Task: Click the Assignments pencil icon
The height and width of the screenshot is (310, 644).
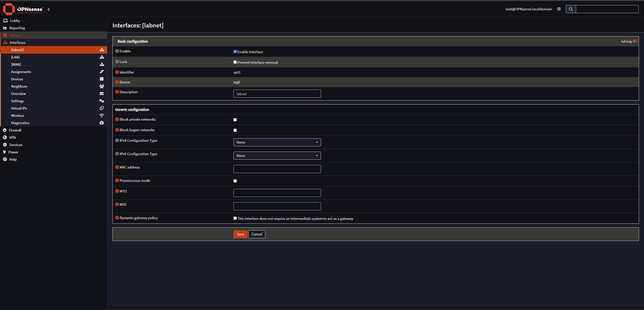Action: [102, 72]
